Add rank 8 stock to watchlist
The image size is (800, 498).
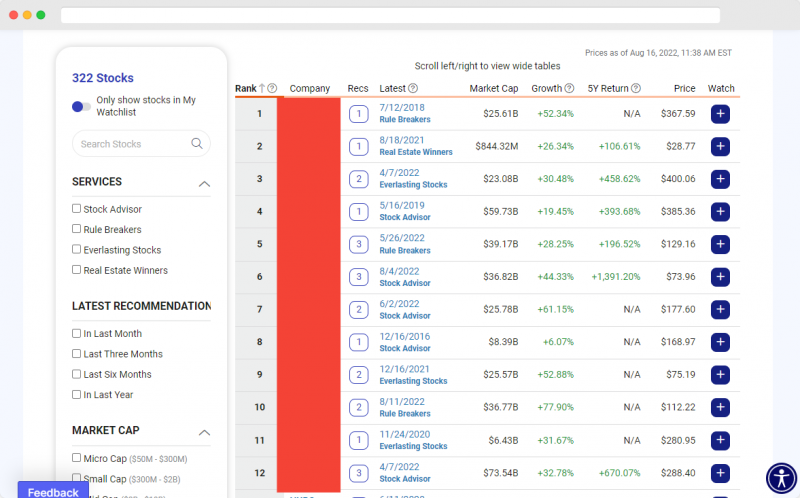click(720, 342)
